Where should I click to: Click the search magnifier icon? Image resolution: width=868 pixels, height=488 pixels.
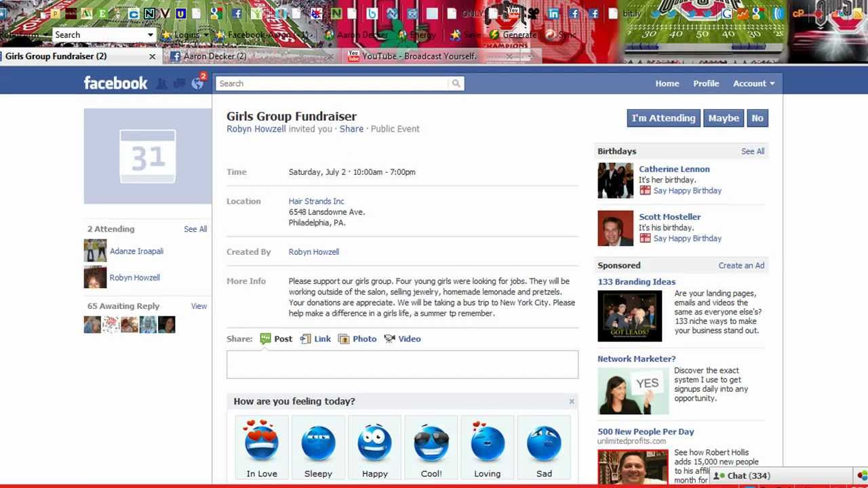(456, 83)
